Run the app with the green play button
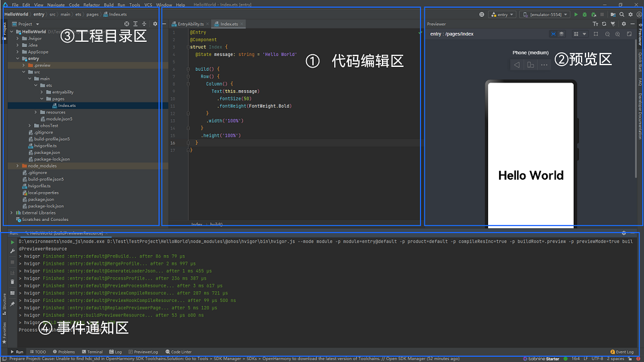The height and width of the screenshot is (362, 644). tap(576, 14)
